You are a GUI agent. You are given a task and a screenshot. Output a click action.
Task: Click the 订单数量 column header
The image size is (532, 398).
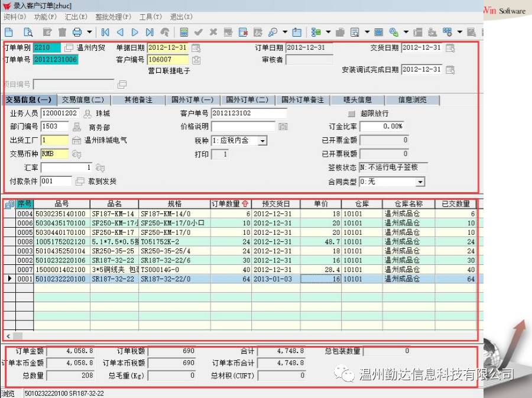tap(230, 204)
